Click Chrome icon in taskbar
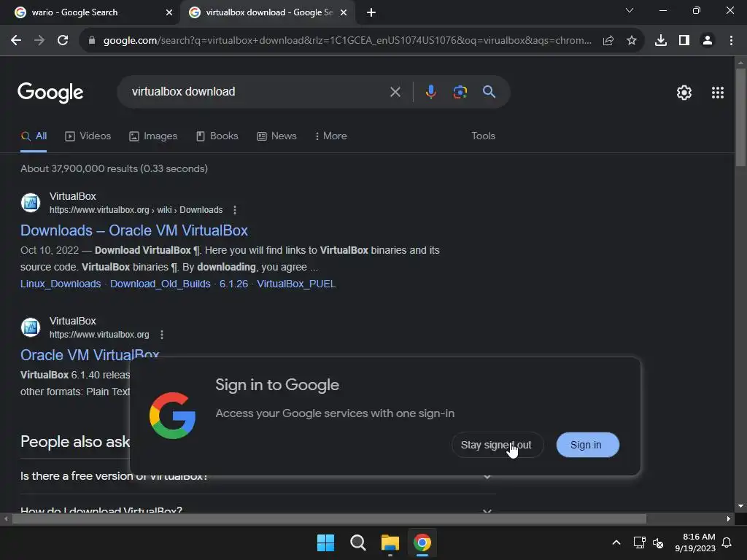Viewport: 747px width, 560px height. pyautogui.click(x=422, y=542)
